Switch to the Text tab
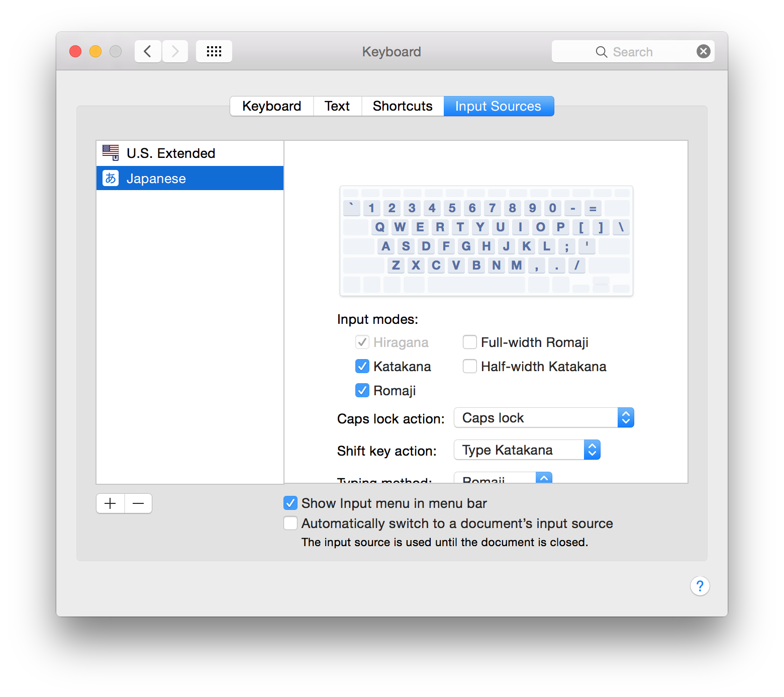The width and height of the screenshot is (784, 697). pyautogui.click(x=337, y=106)
